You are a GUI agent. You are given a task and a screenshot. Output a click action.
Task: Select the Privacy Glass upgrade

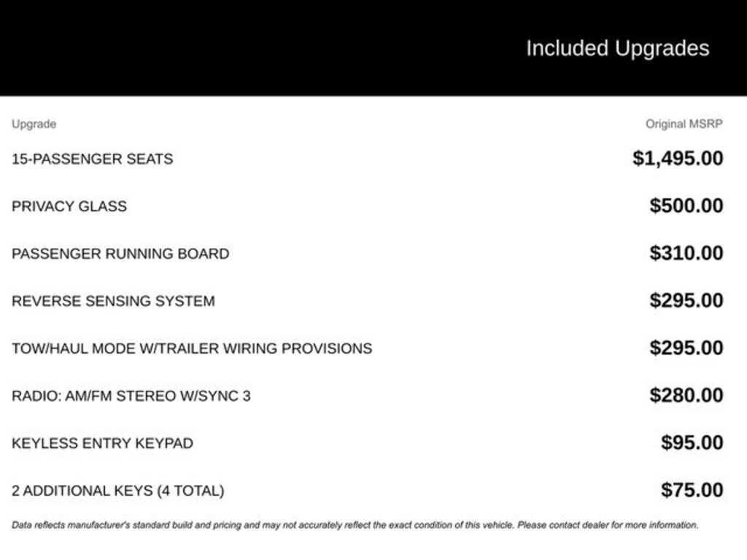[69, 206]
